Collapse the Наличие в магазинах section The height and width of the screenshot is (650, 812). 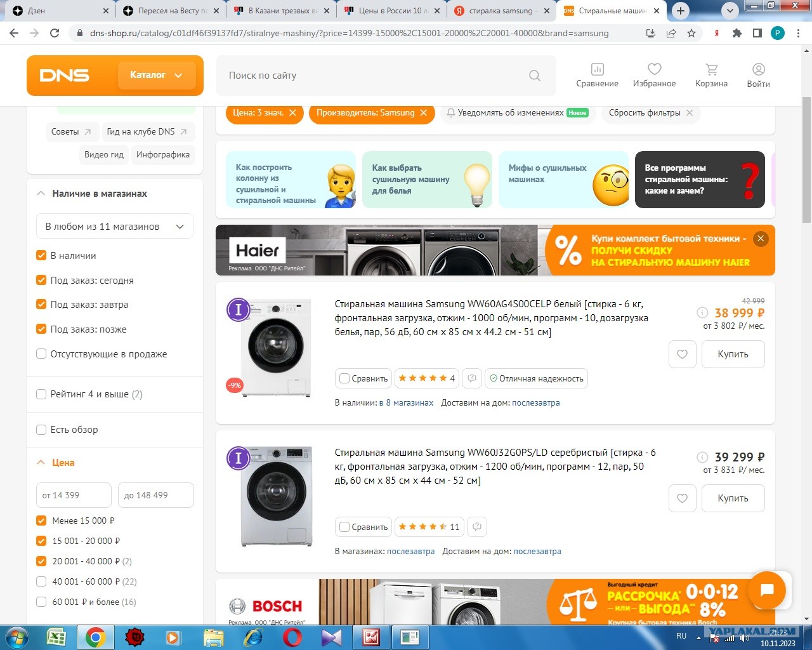coord(41,194)
